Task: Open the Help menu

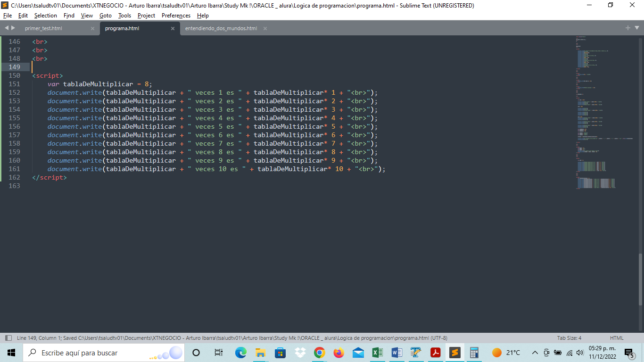Action: coord(203,16)
